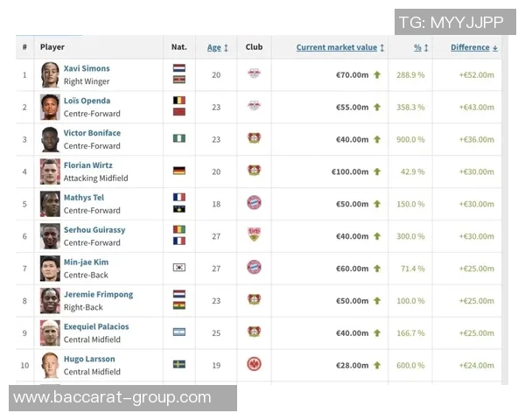This screenshot has height=420, width=525.
Task: Open Jeremie Frimpong player name link
Action: (x=98, y=295)
